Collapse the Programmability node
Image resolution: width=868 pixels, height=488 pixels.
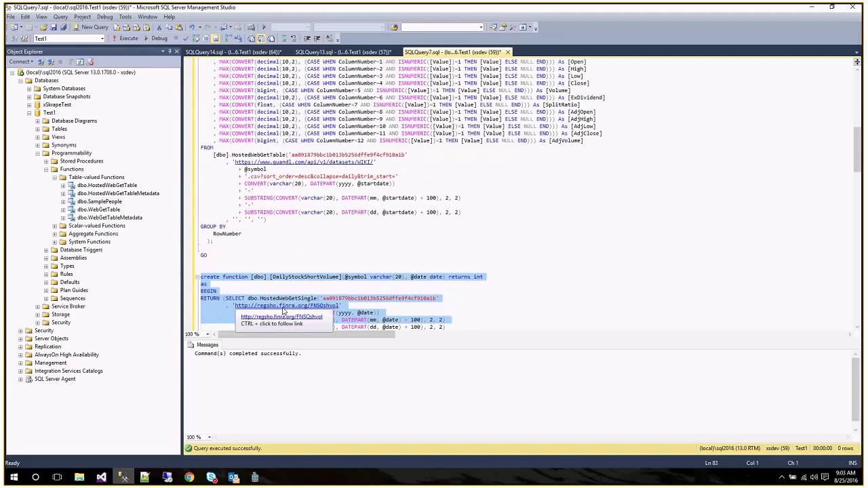tap(37, 153)
